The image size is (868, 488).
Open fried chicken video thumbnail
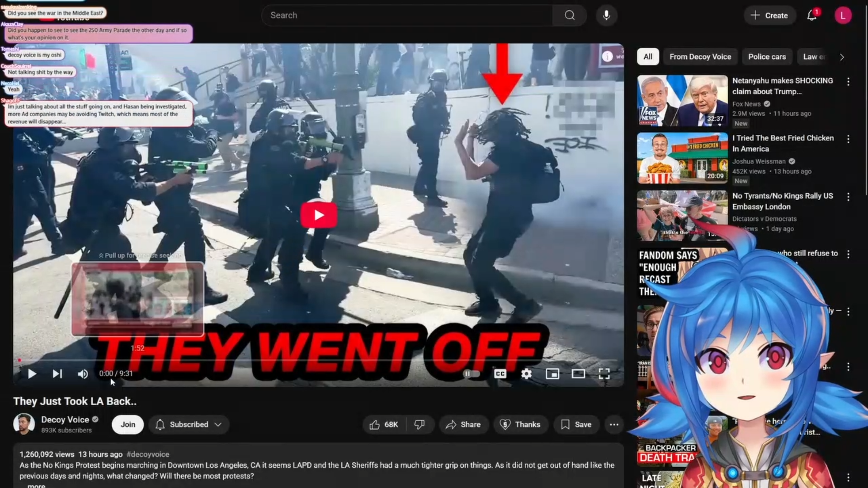(682, 158)
